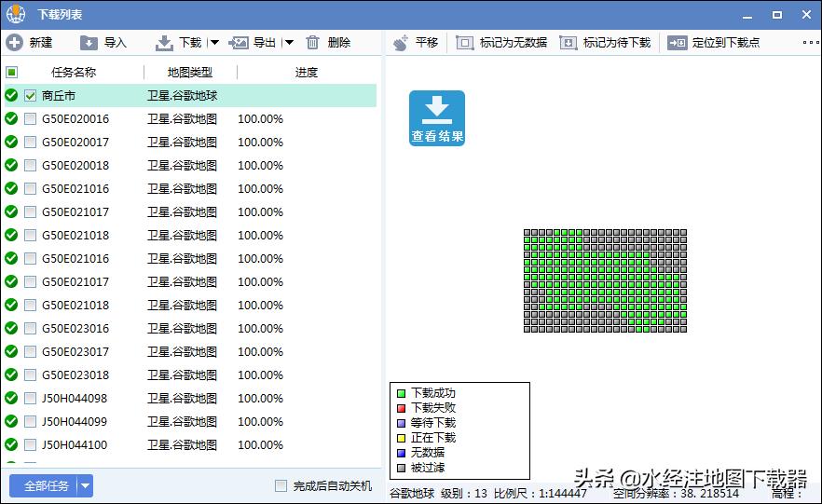Click the app logo in title bar
The height and width of the screenshot is (504, 822).
pyautogui.click(x=16, y=14)
